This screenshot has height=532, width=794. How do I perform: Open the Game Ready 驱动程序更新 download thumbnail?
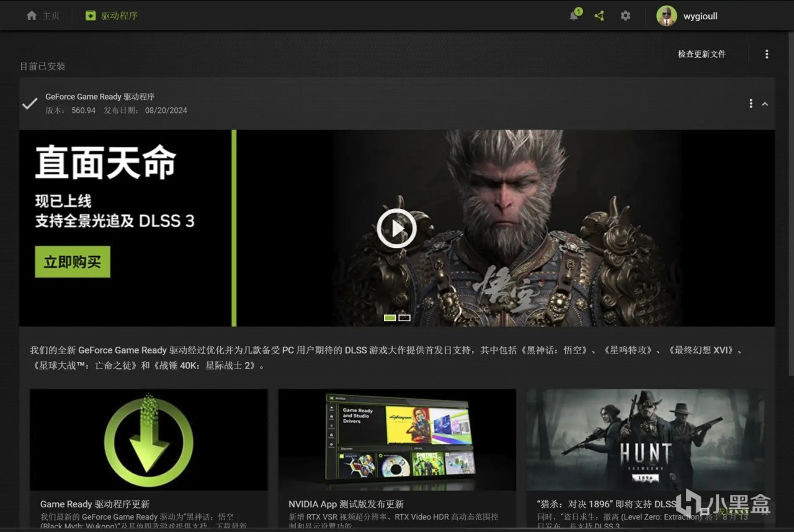pos(149,440)
